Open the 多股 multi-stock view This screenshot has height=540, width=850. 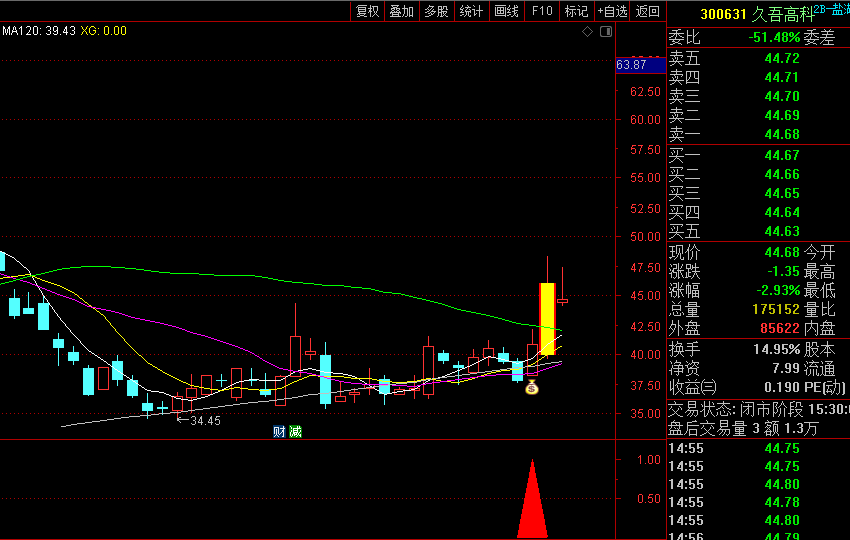(436, 11)
